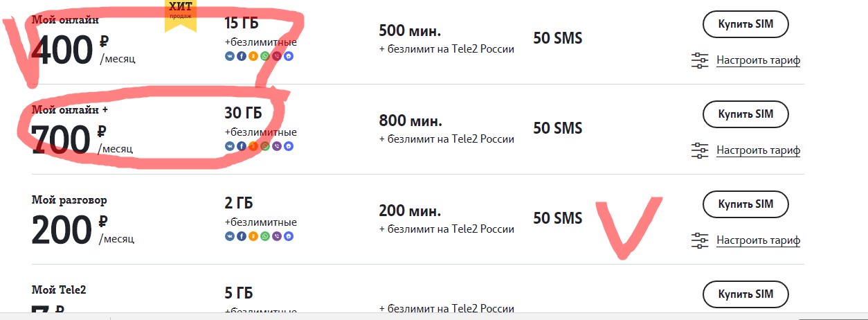Click the sliders icon in the Мой онлайн + row

pyautogui.click(x=700, y=150)
